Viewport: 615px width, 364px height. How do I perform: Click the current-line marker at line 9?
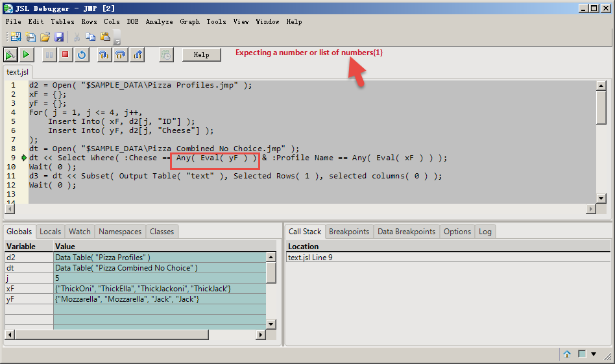pyautogui.click(x=24, y=158)
